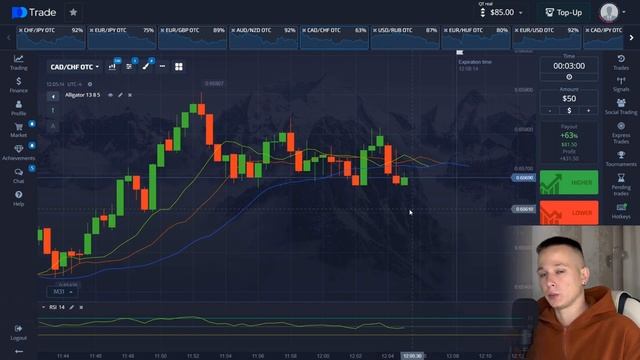Decrease amount with minus button
This screenshot has width=640, height=360.
click(x=550, y=111)
